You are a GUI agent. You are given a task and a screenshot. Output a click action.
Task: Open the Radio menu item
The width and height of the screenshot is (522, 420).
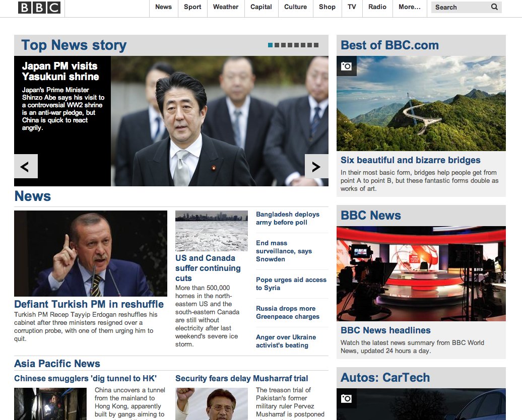click(377, 7)
